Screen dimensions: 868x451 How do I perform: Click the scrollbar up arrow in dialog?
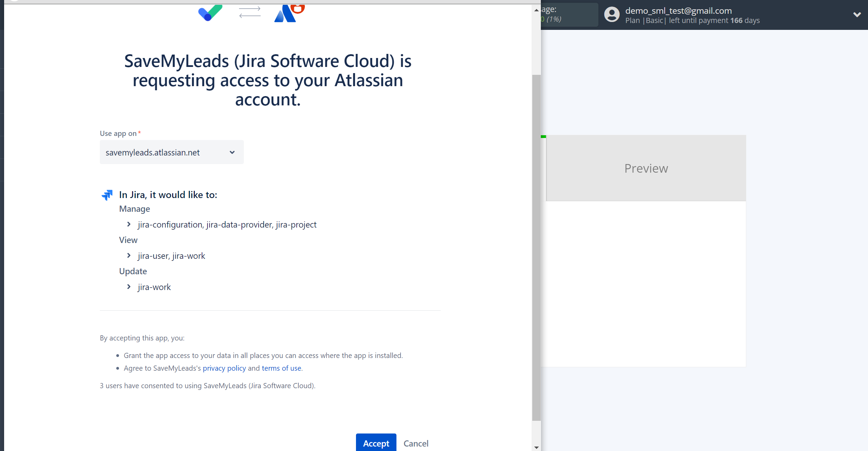click(536, 10)
